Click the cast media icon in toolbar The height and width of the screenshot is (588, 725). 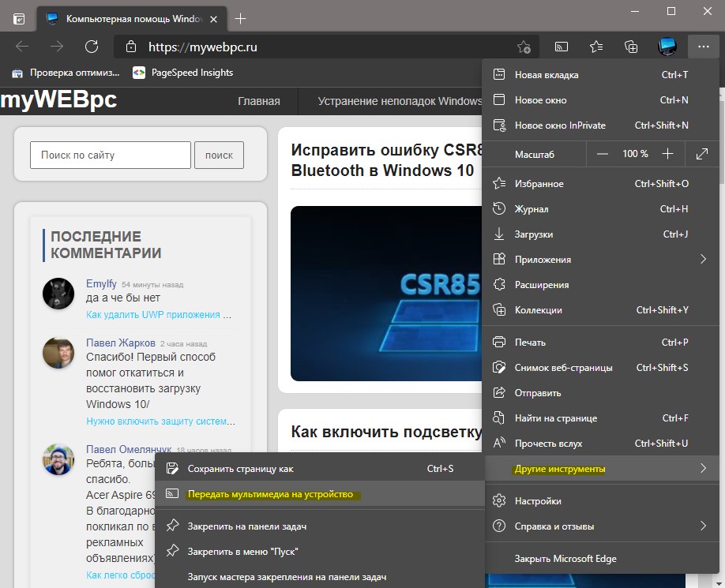[561, 47]
